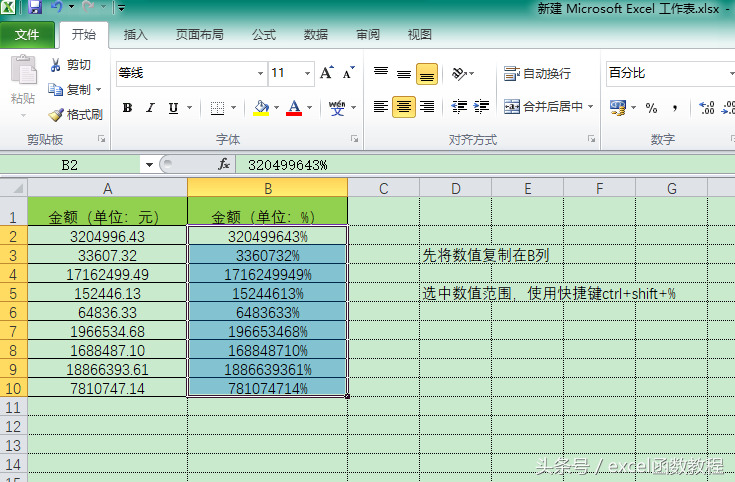735x482 pixels.
Task: Select the column A header
Action: coord(107,188)
